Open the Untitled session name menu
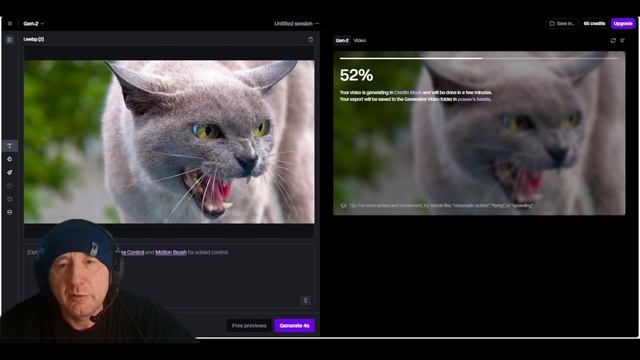640x360 pixels. (x=297, y=24)
